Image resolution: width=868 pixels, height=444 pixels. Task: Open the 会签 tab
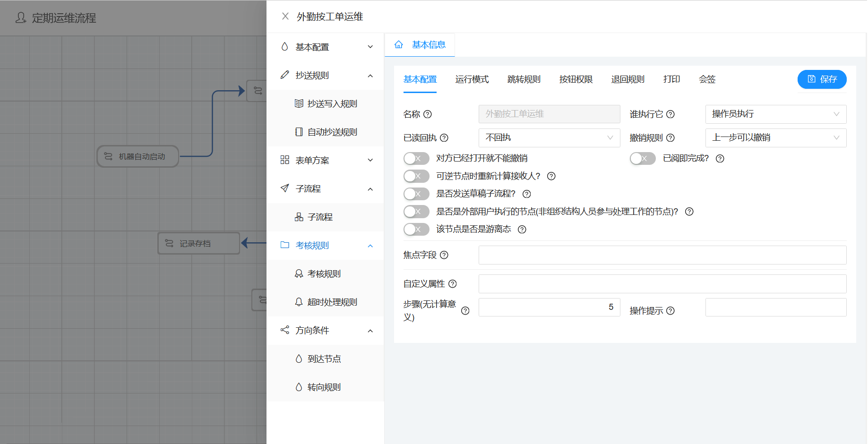click(x=707, y=79)
